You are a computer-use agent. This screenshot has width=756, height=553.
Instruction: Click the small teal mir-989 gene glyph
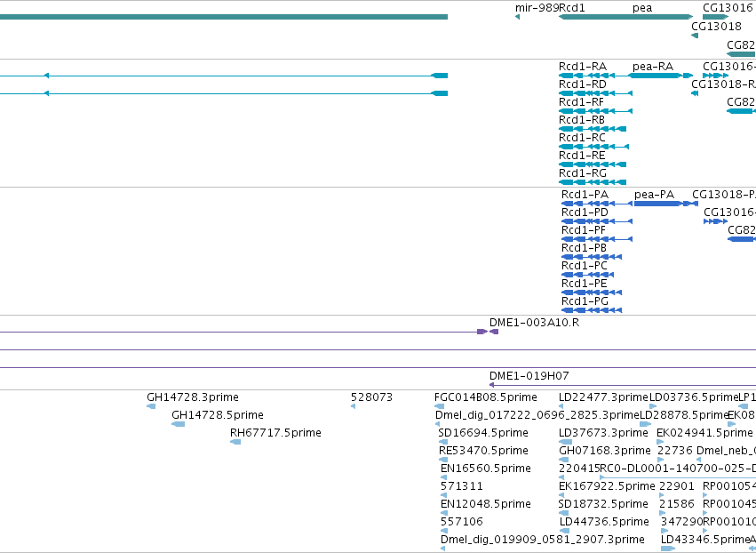pos(517,18)
